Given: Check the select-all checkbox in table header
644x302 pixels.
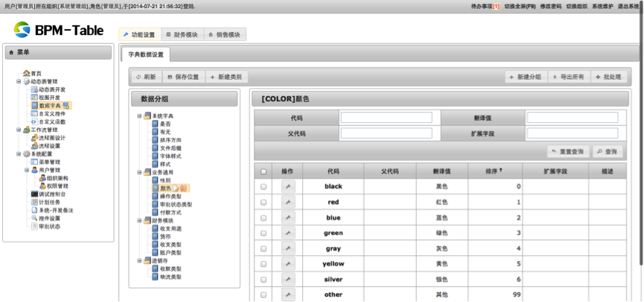Looking at the screenshot, I should coord(264,172).
